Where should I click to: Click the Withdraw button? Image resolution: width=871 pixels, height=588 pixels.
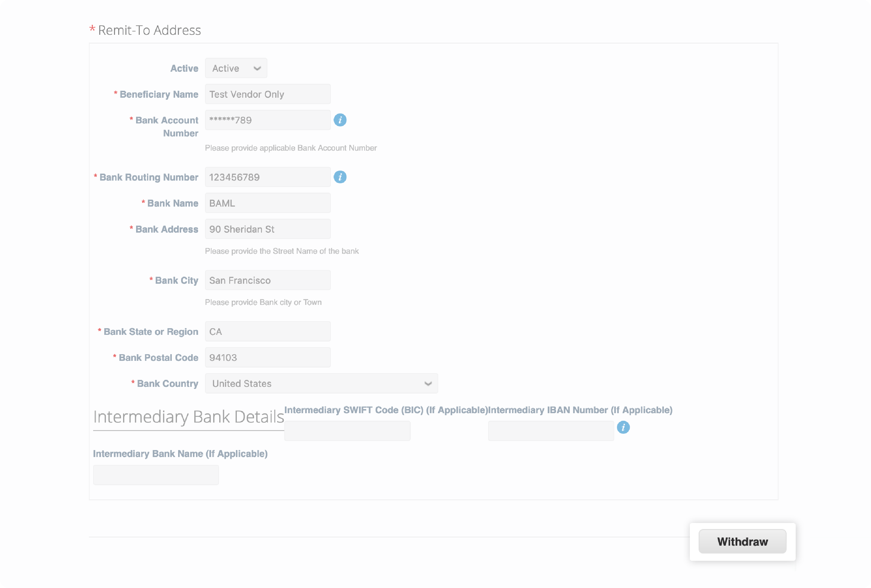tap(742, 541)
